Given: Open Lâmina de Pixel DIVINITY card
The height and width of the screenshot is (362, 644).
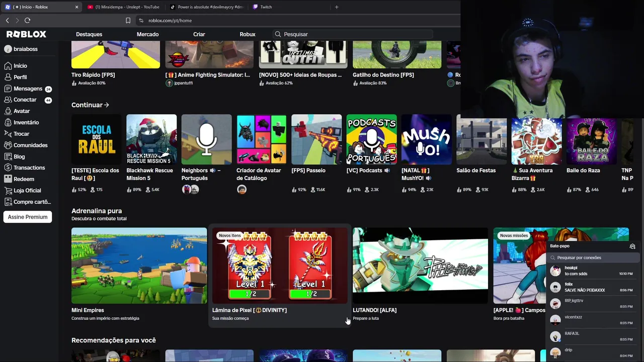Looking at the screenshot, I should pos(280,275).
